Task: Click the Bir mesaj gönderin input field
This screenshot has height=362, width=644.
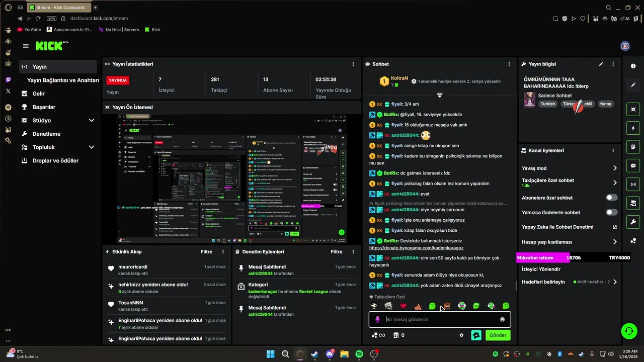Action: 440,319
